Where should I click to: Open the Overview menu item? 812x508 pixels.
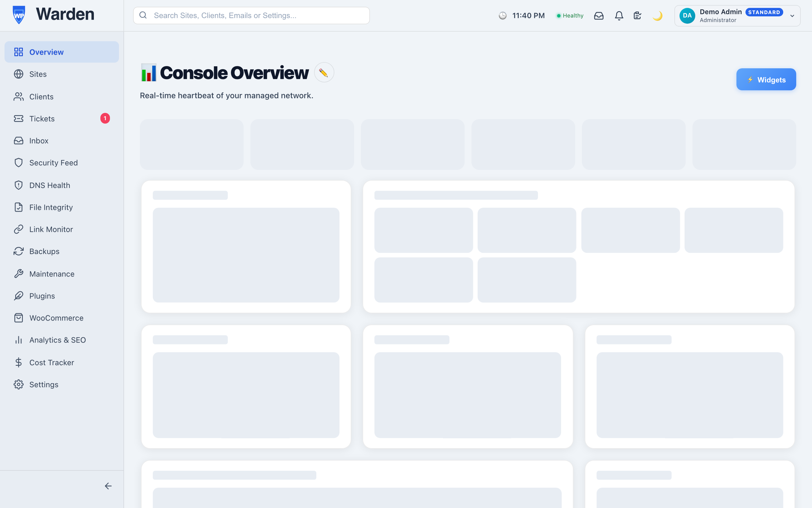tap(62, 52)
